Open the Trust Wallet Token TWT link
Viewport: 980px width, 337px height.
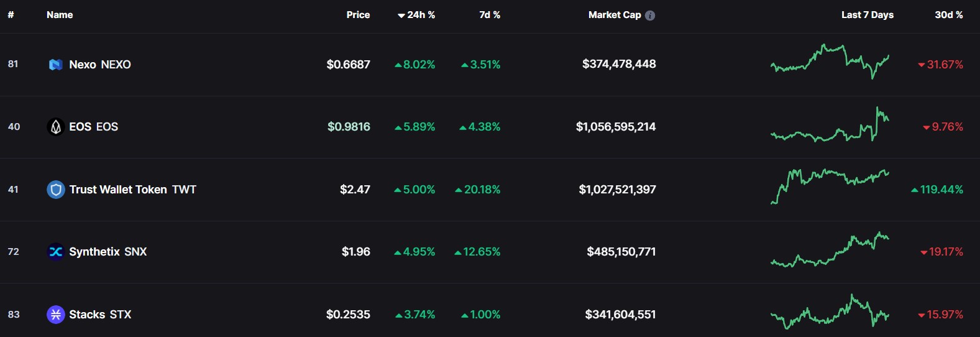click(x=132, y=190)
